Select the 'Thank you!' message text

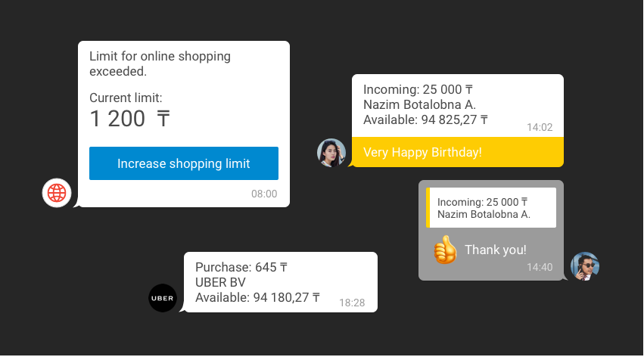pyautogui.click(x=495, y=250)
